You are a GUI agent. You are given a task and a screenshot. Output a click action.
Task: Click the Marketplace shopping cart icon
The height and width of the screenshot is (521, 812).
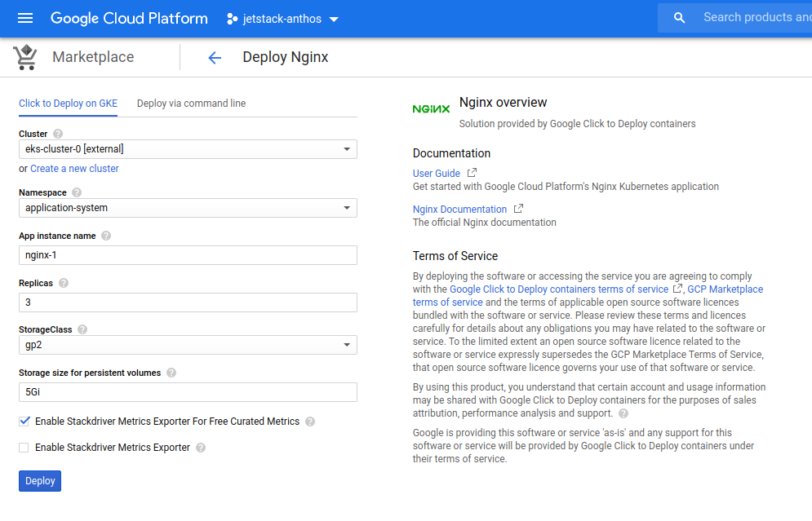click(x=24, y=56)
